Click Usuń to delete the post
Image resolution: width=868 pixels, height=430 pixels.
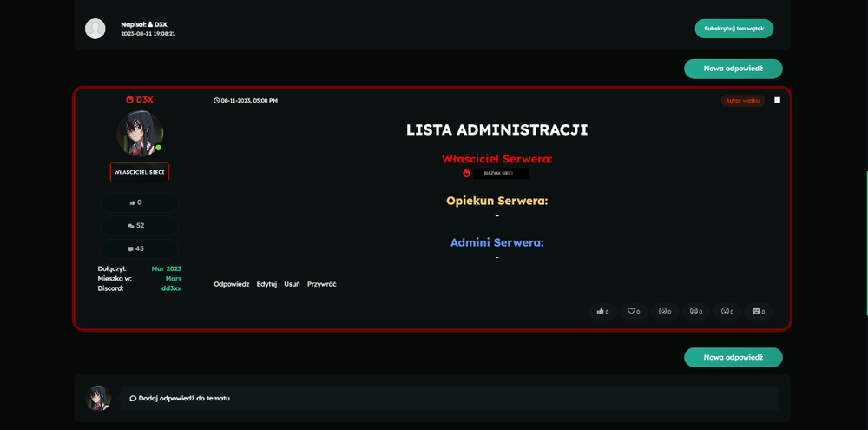(292, 284)
